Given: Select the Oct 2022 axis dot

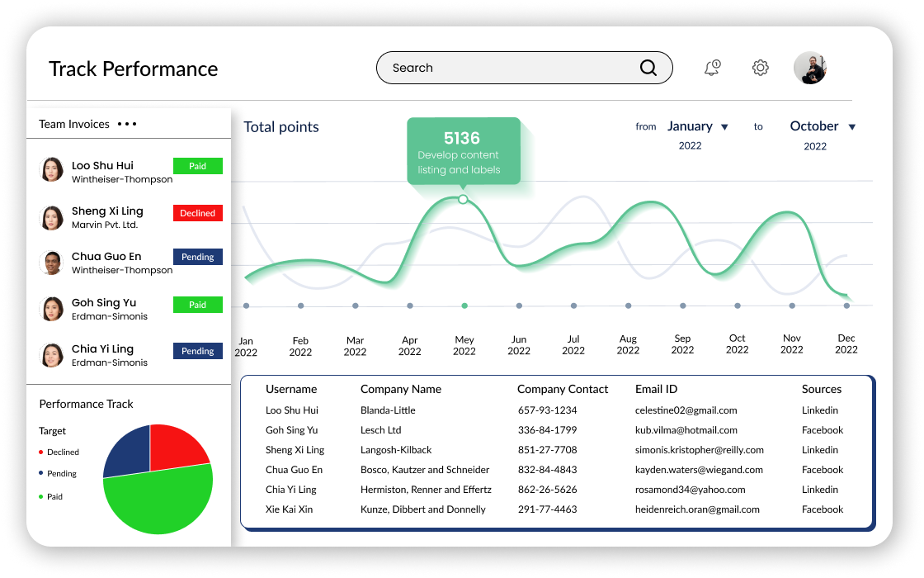Looking at the screenshot, I should pyautogui.click(x=738, y=306).
